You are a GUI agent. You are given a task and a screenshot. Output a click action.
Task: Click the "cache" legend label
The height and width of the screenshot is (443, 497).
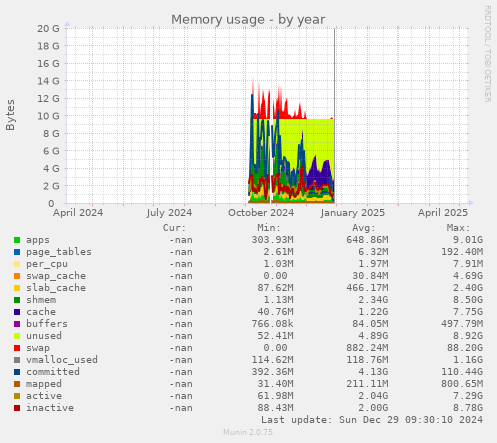(x=41, y=312)
